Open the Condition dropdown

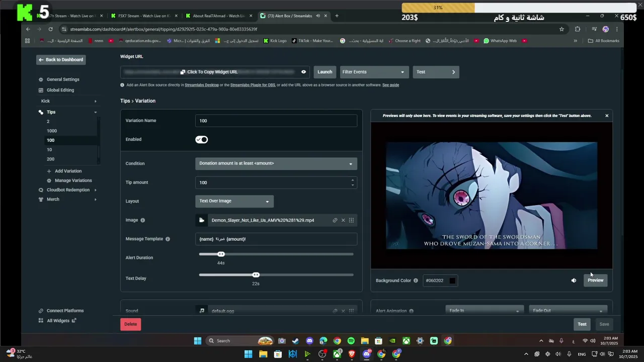tap(276, 163)
